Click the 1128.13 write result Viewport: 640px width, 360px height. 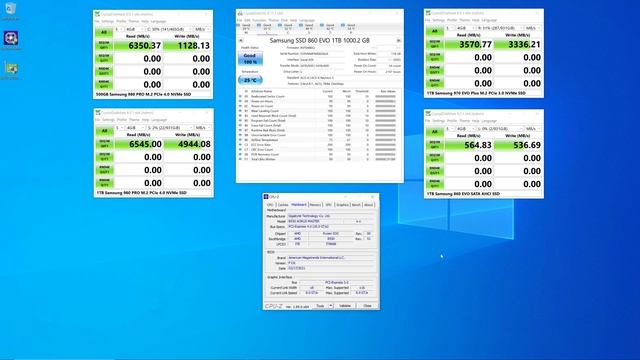(x=187, y=45)
